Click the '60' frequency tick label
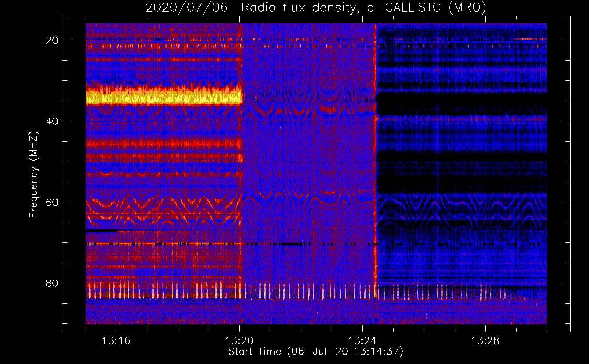This screenshot has width=589, height=364. [x=52, y=202]
